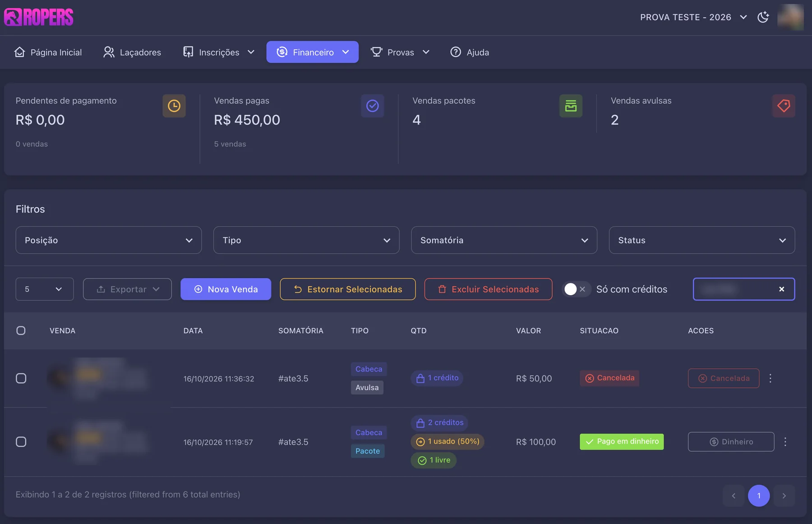Screen dimensions: 812x524
Task: Go to Página Inicial
Action: (x=48, y=52)
